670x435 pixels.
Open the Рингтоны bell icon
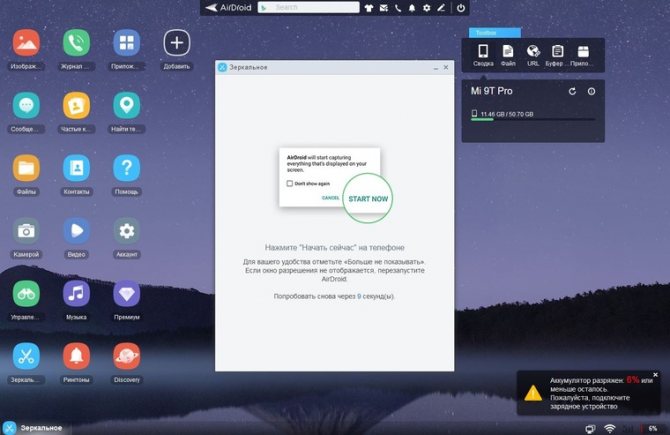tap(76, 356)
